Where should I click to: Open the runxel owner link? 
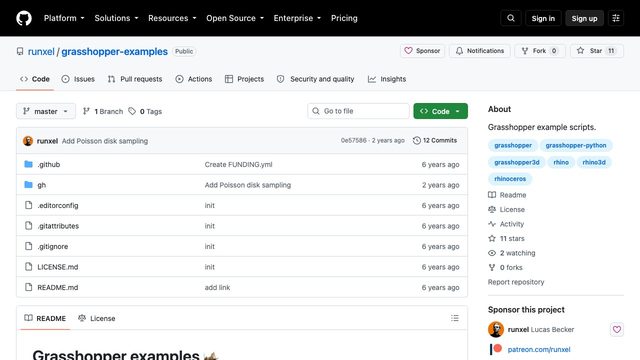coord(41,51)
